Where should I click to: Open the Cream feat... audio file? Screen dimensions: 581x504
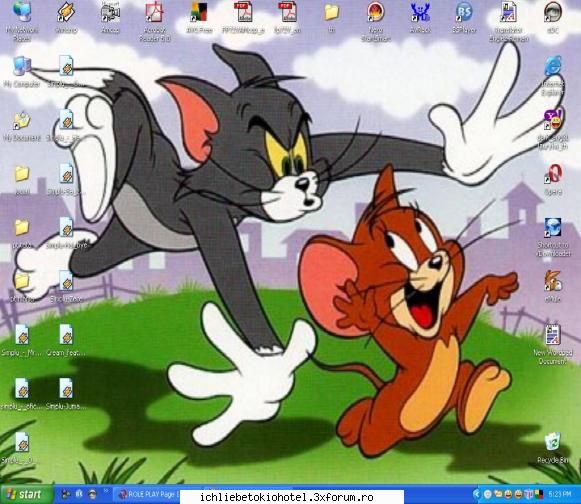tap(66, 335)
